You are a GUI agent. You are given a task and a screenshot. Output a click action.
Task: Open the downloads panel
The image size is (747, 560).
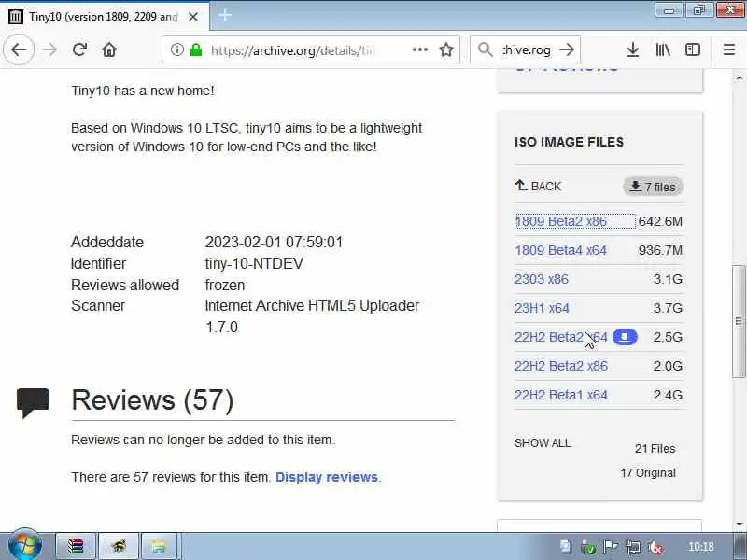pyautogui.click(x=633, y=49)
